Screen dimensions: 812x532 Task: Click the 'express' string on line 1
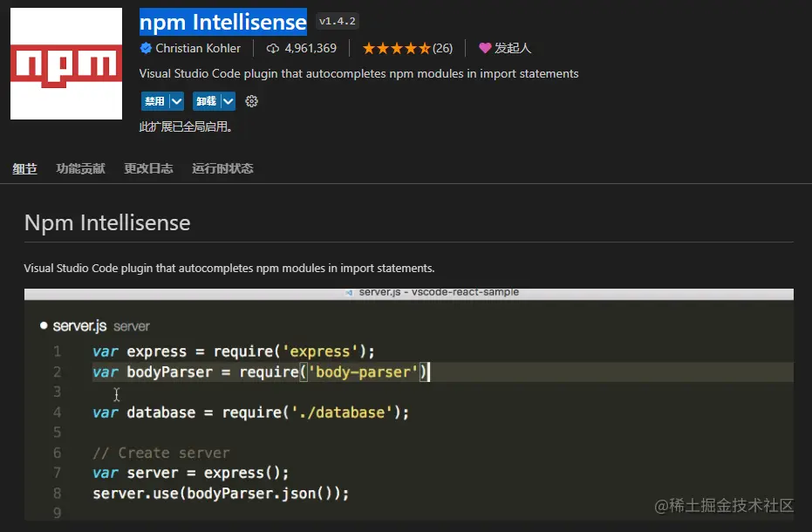point(320,351)
